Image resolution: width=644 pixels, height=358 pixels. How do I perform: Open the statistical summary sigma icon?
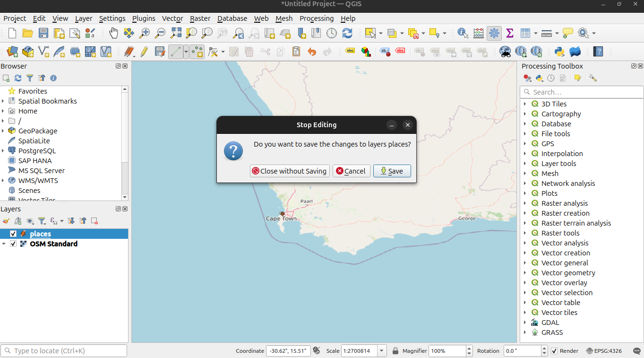tap(509, 33)
